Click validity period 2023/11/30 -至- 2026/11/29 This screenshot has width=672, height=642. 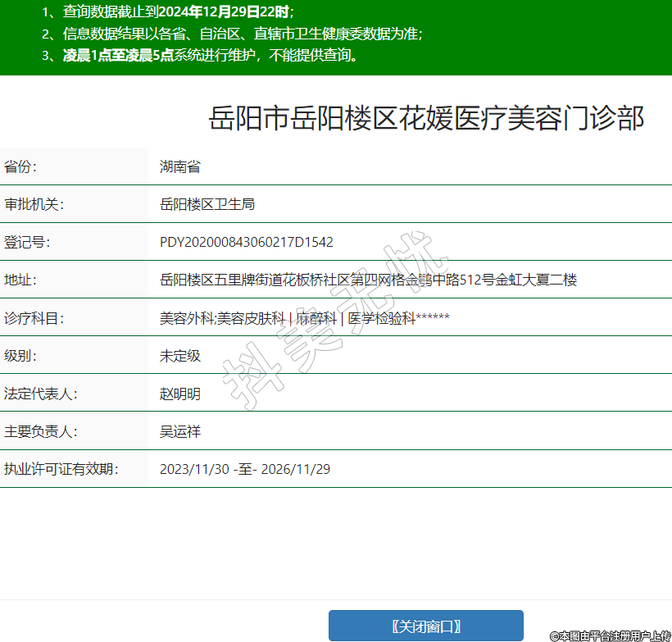pyautogui.click(x=245, y=470)
